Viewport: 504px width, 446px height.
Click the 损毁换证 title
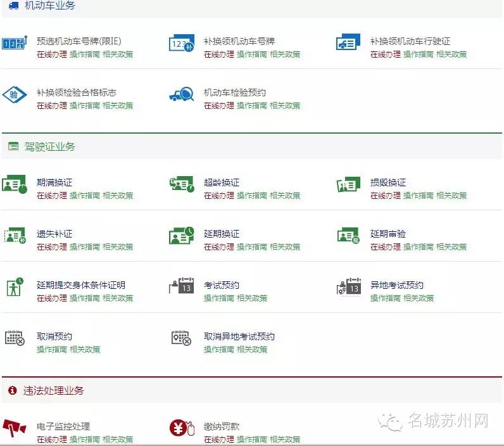click(388, 182)
